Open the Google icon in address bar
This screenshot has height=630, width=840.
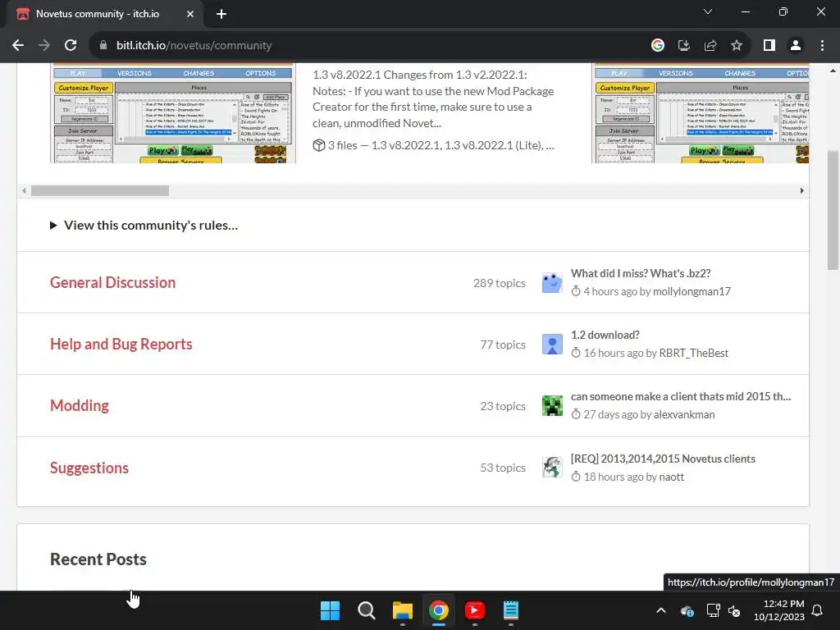click(658, 46)
